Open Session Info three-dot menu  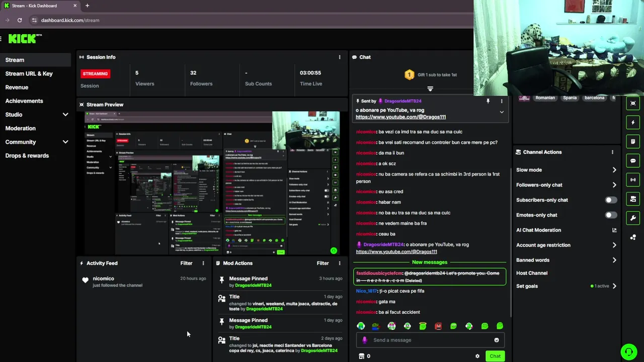point(340,57)
